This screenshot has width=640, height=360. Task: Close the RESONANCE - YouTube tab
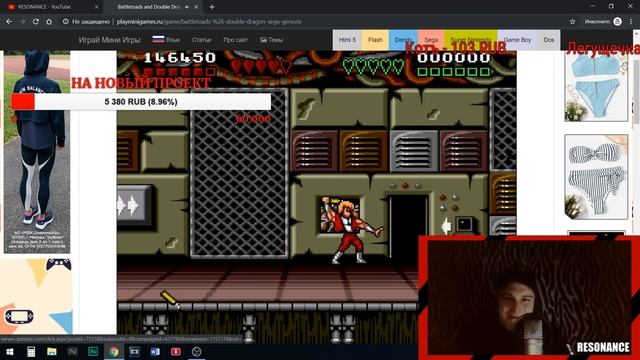coord(97,7)
